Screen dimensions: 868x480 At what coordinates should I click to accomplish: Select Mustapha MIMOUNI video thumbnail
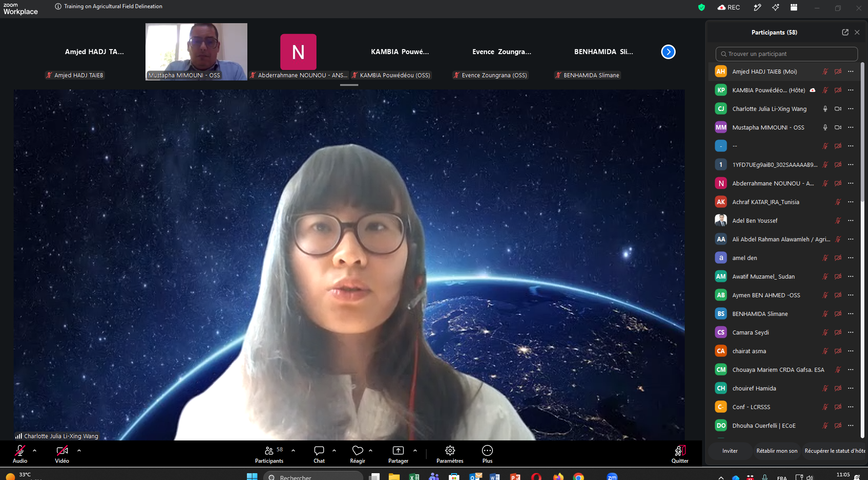pos(196,52)
